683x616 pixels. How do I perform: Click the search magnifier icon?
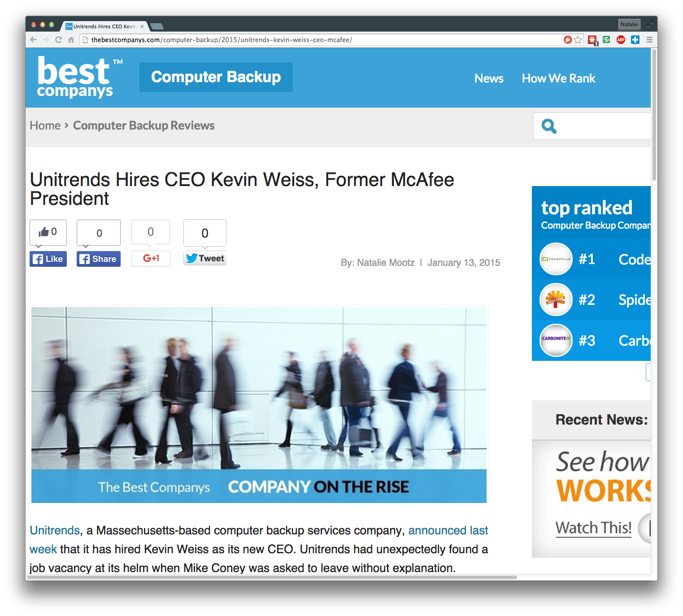pos(549,126)
